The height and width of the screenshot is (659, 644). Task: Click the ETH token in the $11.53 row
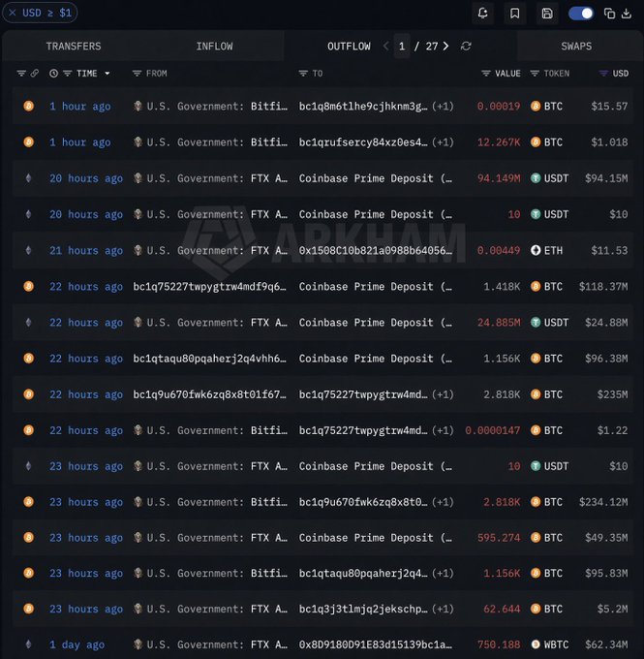point(546,250)
